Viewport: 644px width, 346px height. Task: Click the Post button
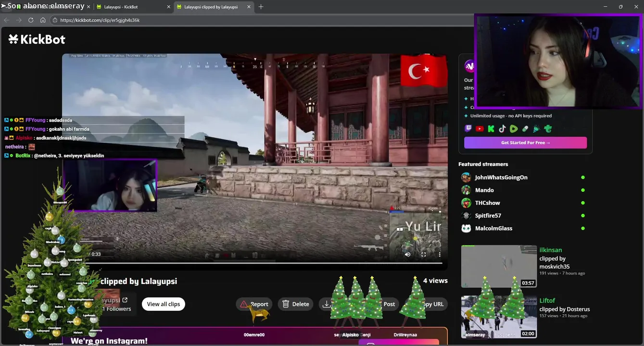point(389,304)
